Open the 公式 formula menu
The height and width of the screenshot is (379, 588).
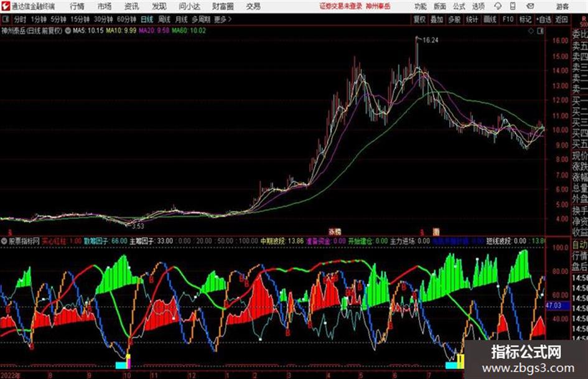(459, 6)
